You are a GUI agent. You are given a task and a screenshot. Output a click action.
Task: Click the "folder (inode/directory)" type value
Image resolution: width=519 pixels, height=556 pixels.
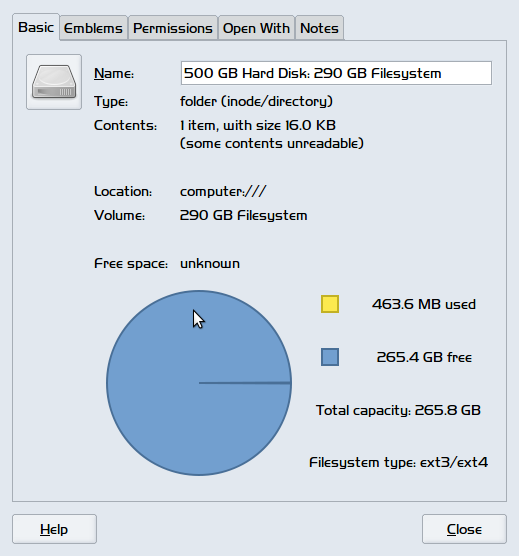(256, 101)
